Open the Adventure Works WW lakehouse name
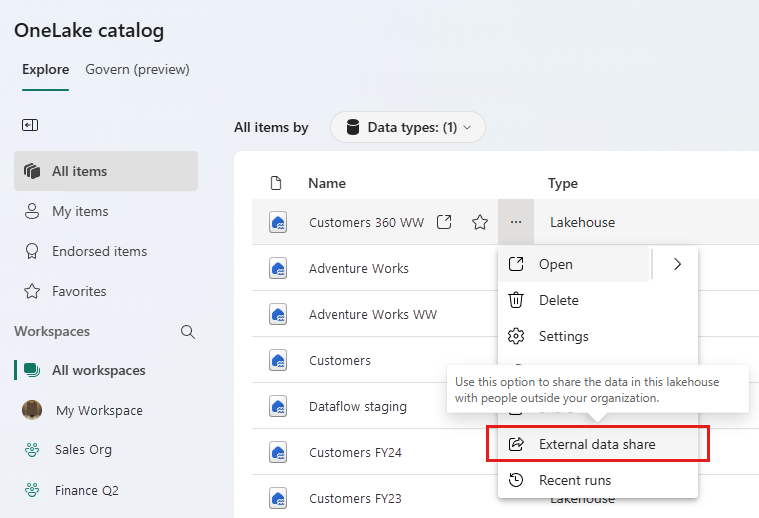Screen dimensions: 759x518 (373, 314)
